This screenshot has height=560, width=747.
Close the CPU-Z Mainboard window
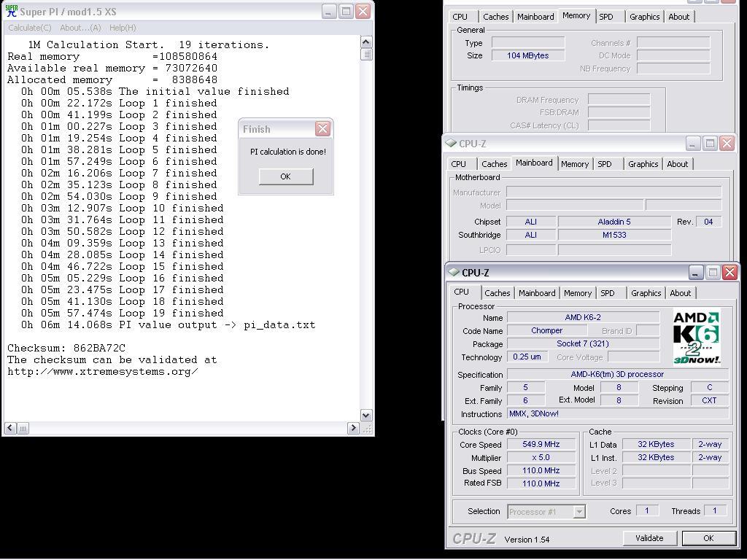click(727, 144)
